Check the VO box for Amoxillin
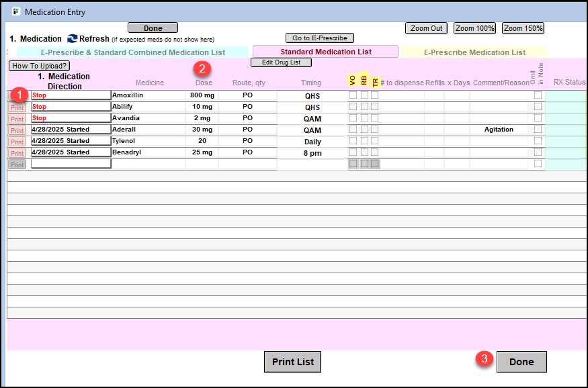This screenshot has height=388, width=588. (353, 95)
